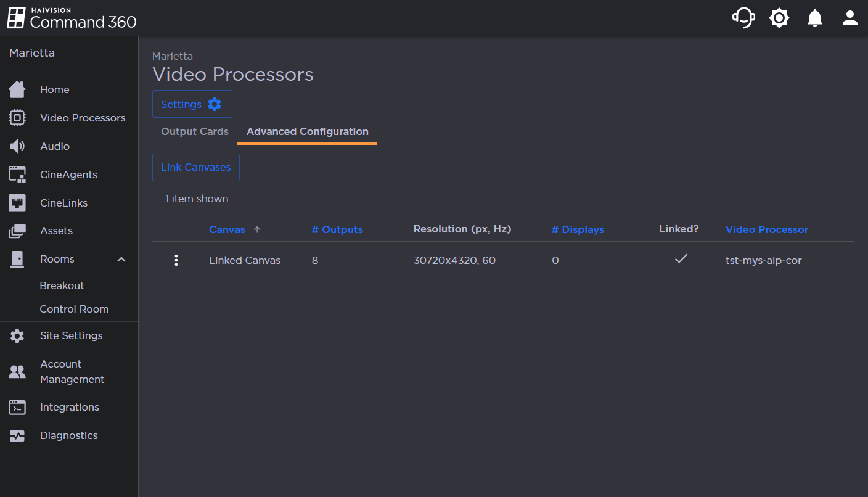This screenshot has height=497, width=868.
Task: Click the CineAgents sidebar icon
Action: [x=17, y=175]
